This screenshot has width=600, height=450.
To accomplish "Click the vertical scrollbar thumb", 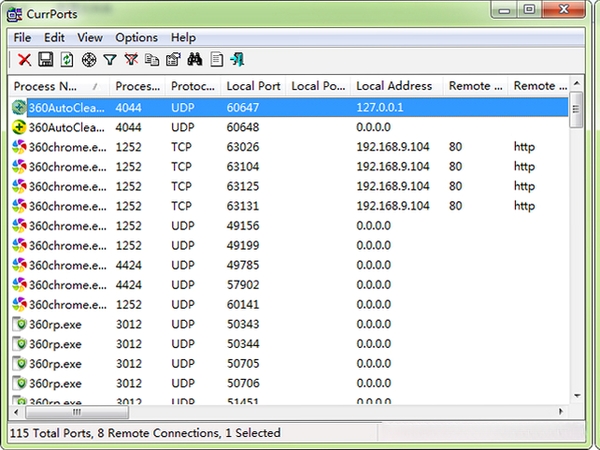I will point(576,109).
